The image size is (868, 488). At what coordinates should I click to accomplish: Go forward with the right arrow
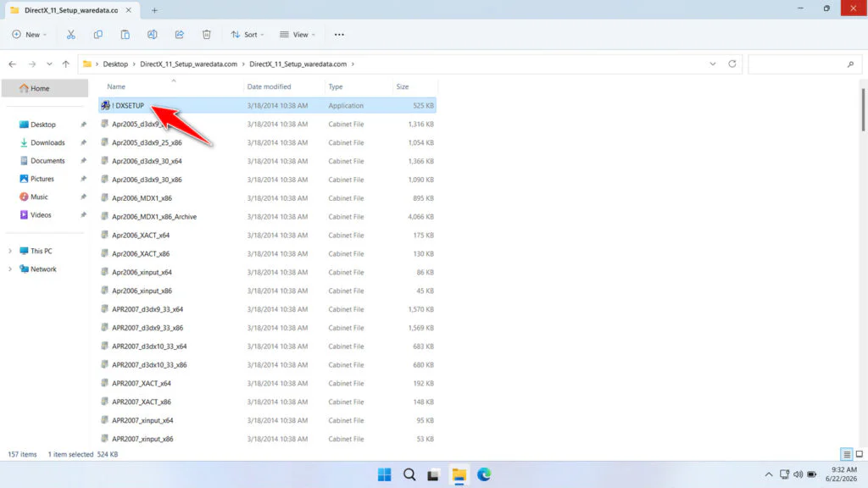(32, 64)
